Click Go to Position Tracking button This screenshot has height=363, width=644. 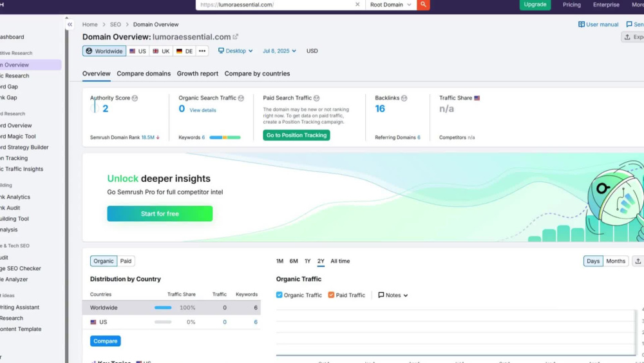click(x=296, y=135)
